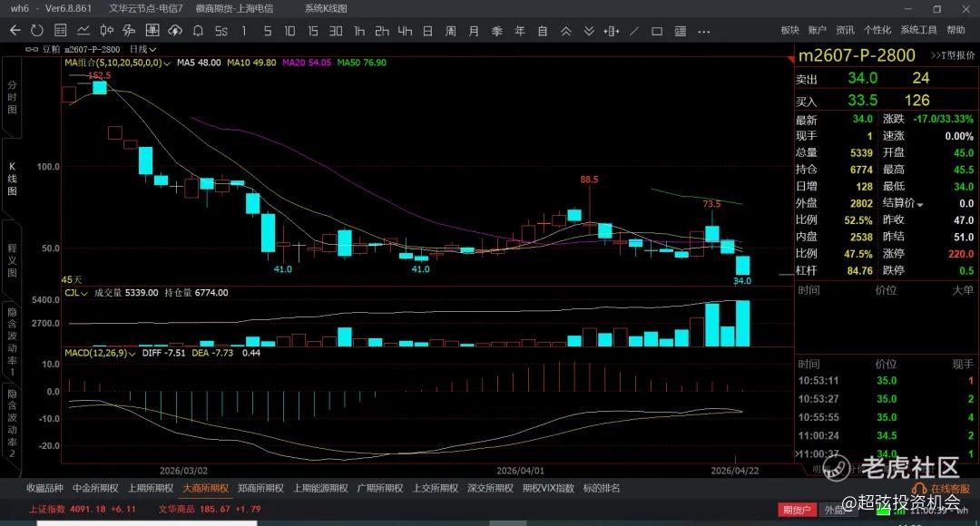This screenshot has width=980, height=526.
Task: Open the 结算价 dropdown arrow
Action: [919, 204]
